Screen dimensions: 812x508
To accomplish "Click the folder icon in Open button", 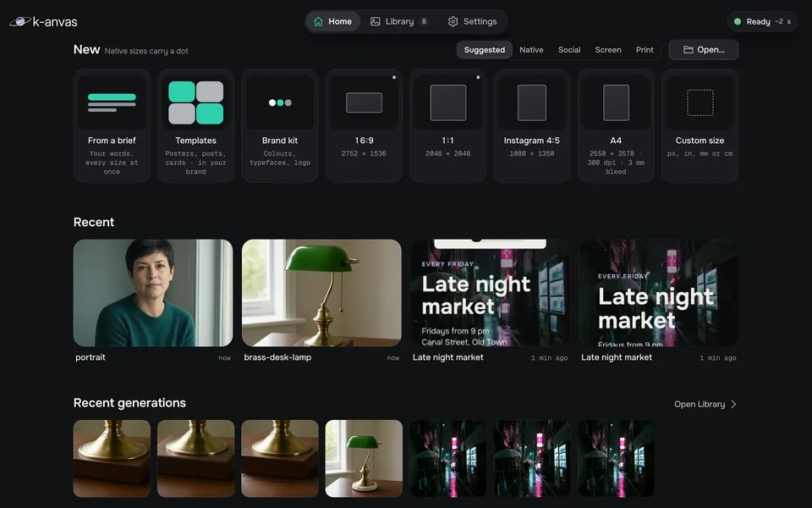I will click(689, 50).
